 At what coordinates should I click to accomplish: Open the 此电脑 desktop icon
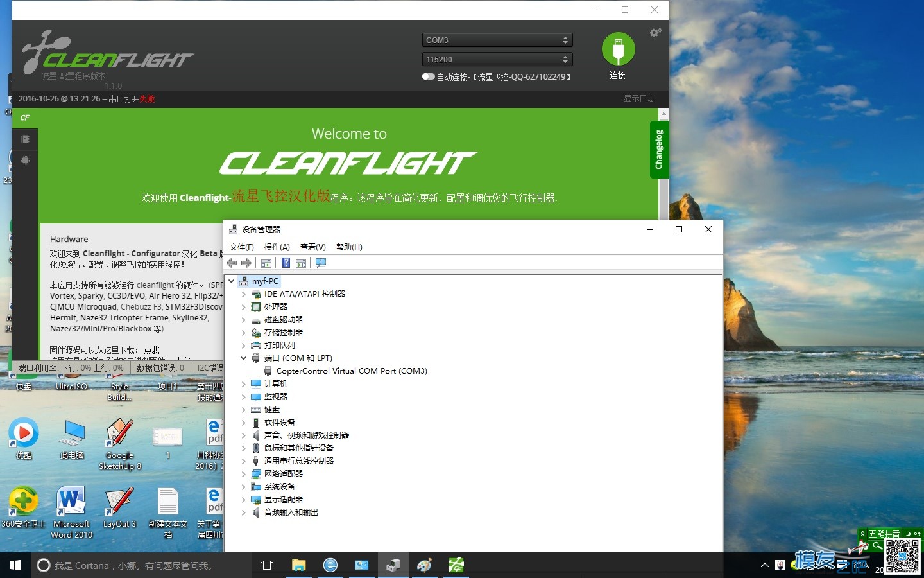point(71,439)
